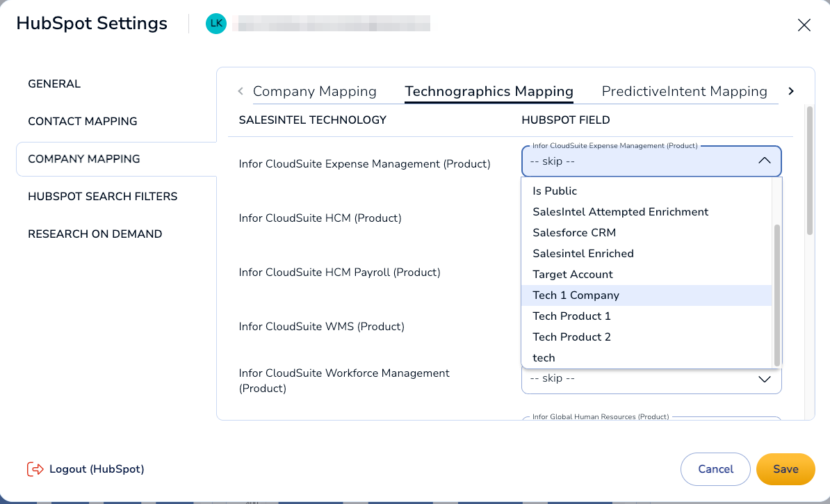
Task: Select Technographics Mapping tab
Action: click(x=489, y=91)
